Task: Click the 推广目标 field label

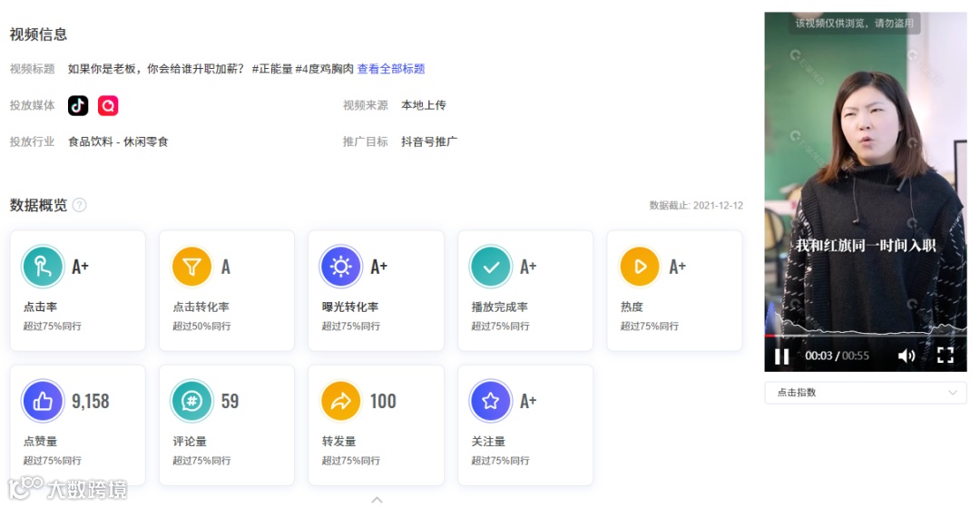Action: pyautogui.click(x=366, y=141)
